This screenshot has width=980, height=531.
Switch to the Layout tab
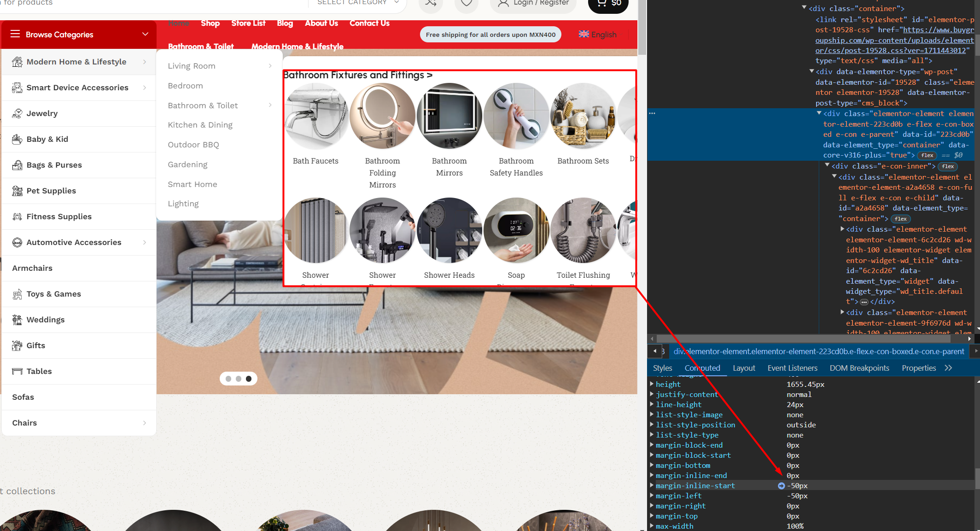[x=744, y=368]
